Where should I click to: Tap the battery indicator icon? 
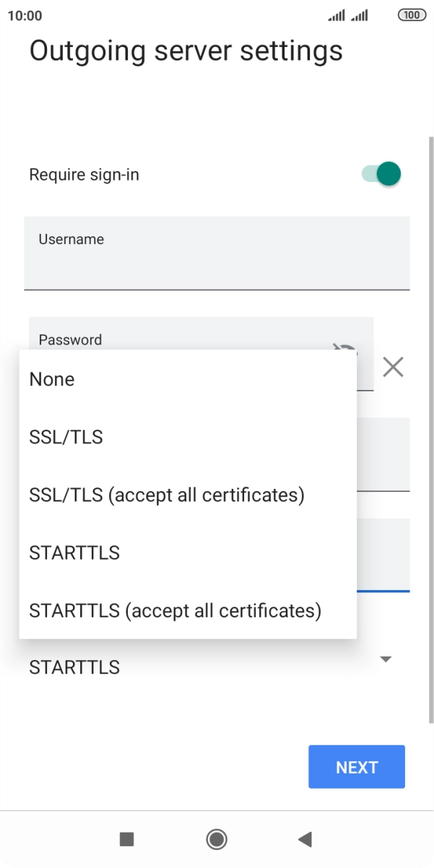(x=412, y=15)
